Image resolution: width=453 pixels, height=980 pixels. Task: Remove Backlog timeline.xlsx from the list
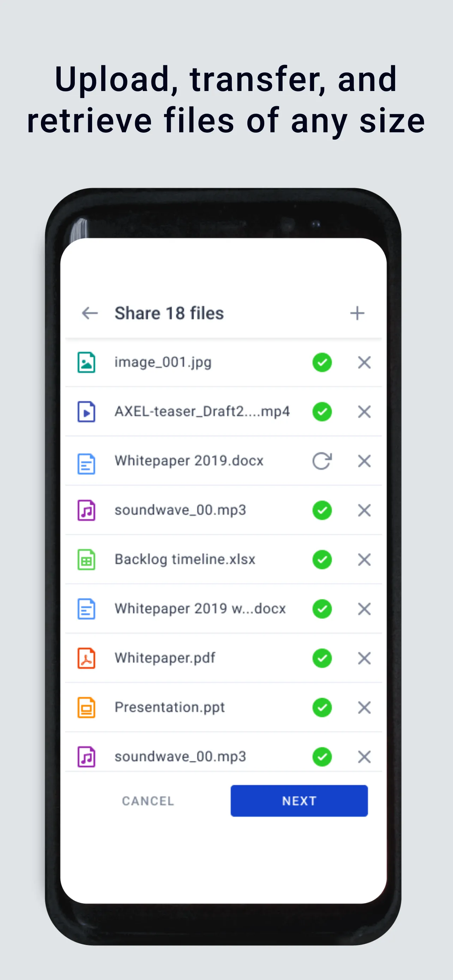tap(364, 559)
